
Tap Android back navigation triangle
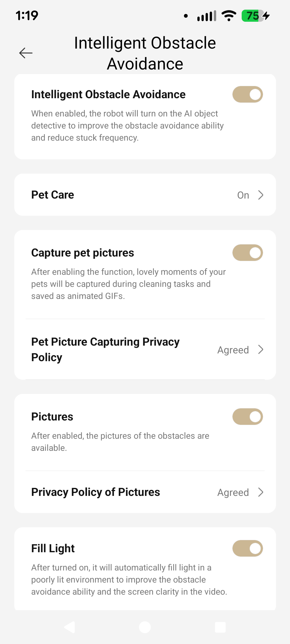coord(70,627)
